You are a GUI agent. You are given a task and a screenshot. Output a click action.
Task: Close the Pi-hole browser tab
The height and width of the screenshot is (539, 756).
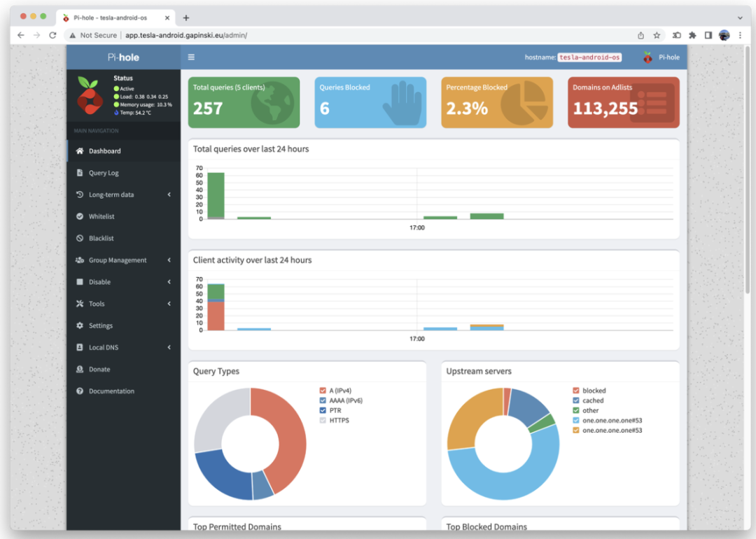point(167,17)
